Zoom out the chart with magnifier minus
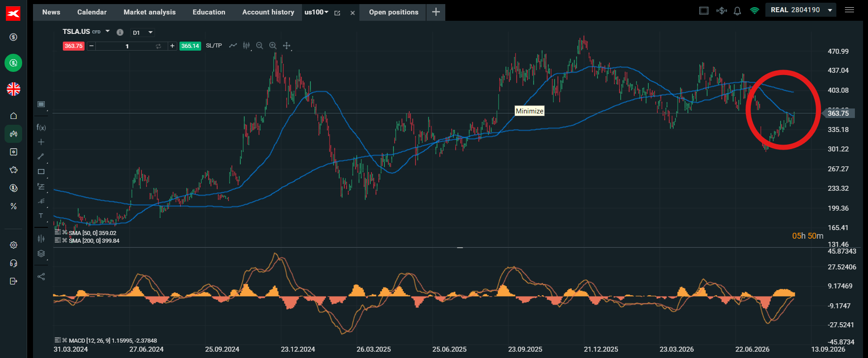This screenshot has height=358, width=868. 259,46
